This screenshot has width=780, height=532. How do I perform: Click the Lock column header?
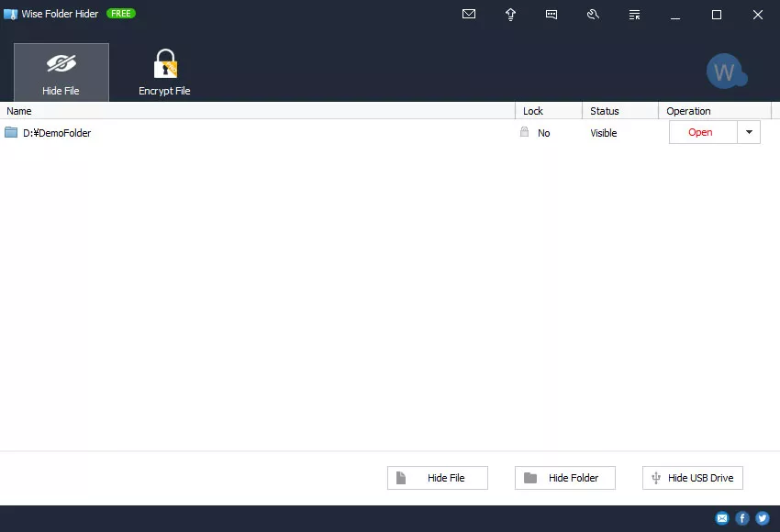point(549,111)
